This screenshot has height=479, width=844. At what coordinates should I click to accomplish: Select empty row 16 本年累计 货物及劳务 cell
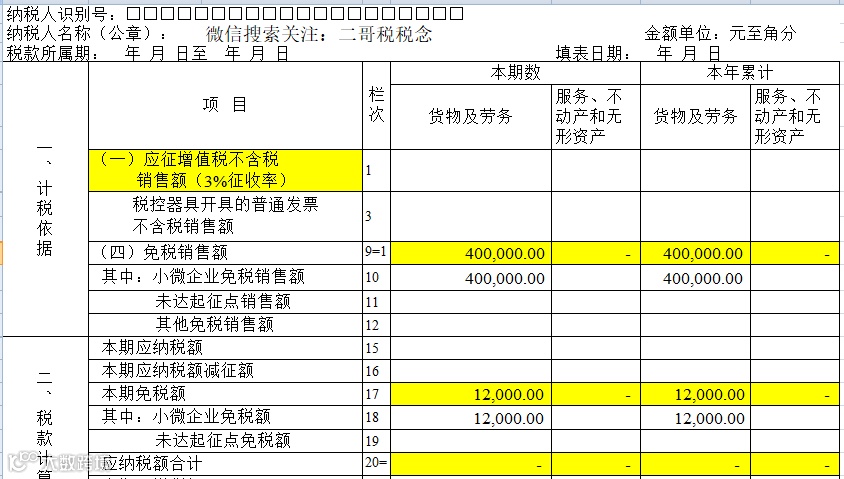[x=695, y=371]
